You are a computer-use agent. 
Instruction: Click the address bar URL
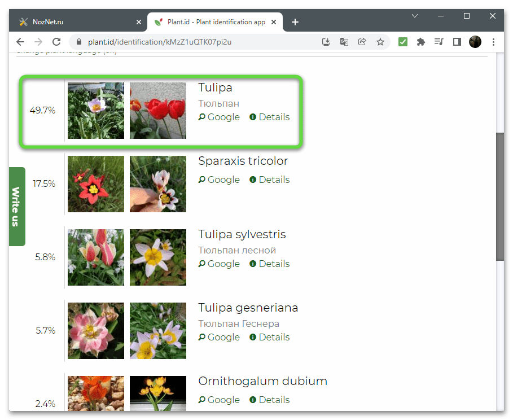click(x=160, y=42)
